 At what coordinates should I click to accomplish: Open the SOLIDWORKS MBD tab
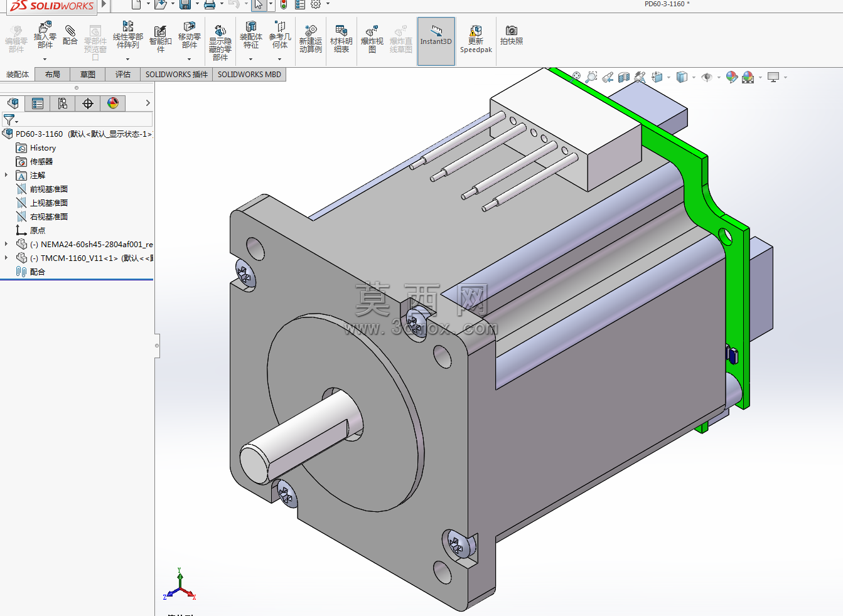(x=249, y=75)
